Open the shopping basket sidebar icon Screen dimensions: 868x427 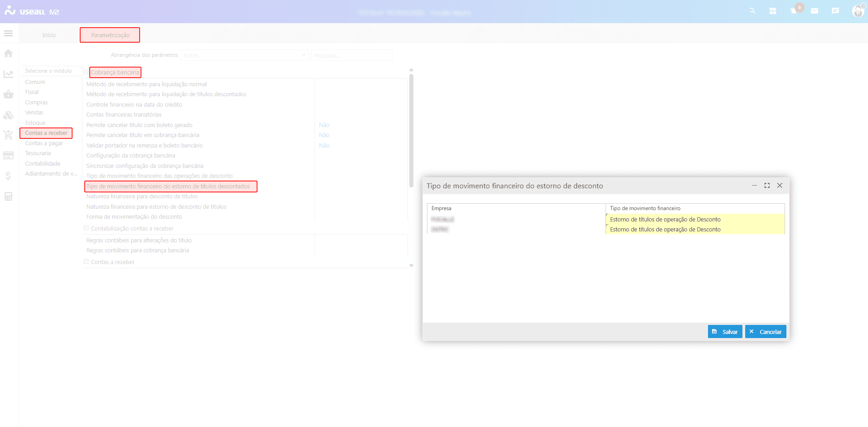(8, 94)
